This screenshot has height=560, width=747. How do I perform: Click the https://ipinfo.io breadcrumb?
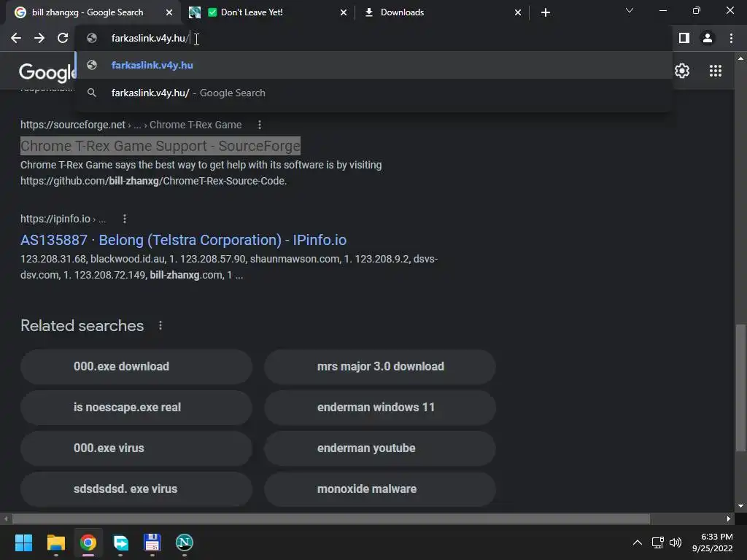pyautogui.click(x=55, y=219)
